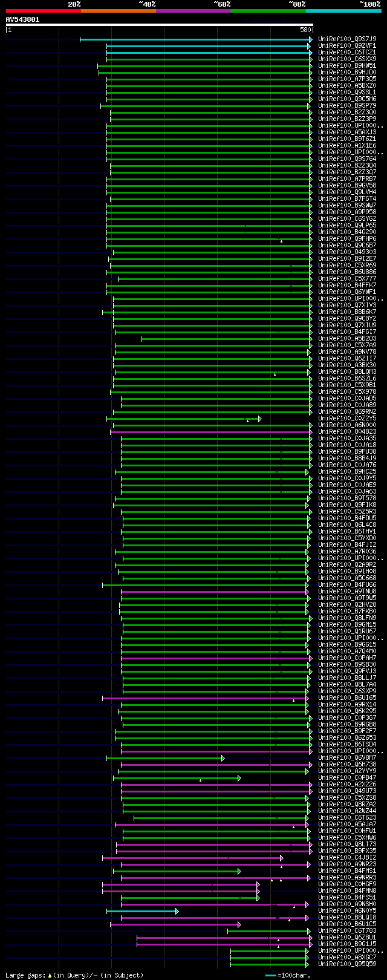Open the UniRef100_B6U1C5 entry
Image resolution: width=387 pixels, height=980 pixels.
(x=347, y=924)
